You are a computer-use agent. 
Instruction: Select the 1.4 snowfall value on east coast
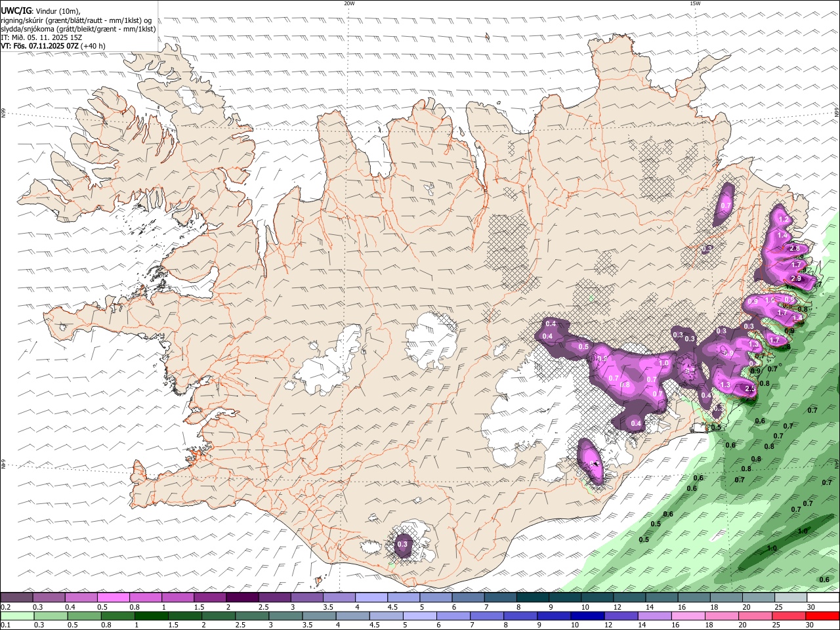tap(782, 236)
